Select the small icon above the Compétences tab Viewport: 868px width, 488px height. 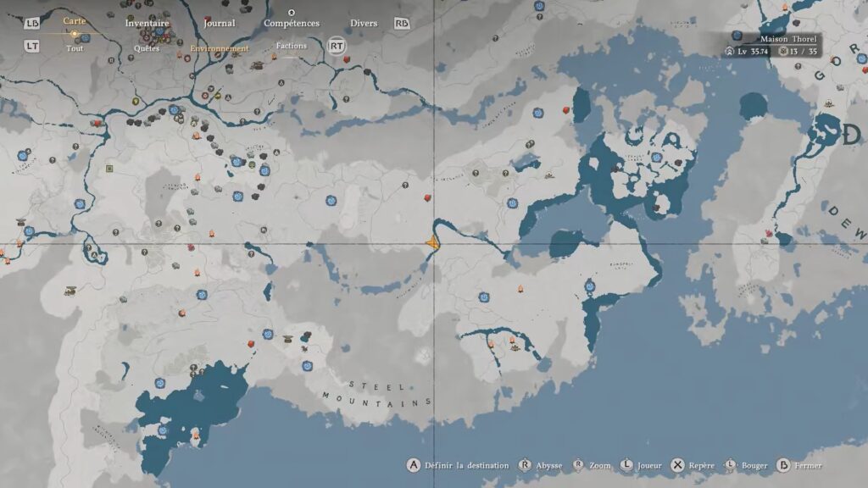coord(292,12)
